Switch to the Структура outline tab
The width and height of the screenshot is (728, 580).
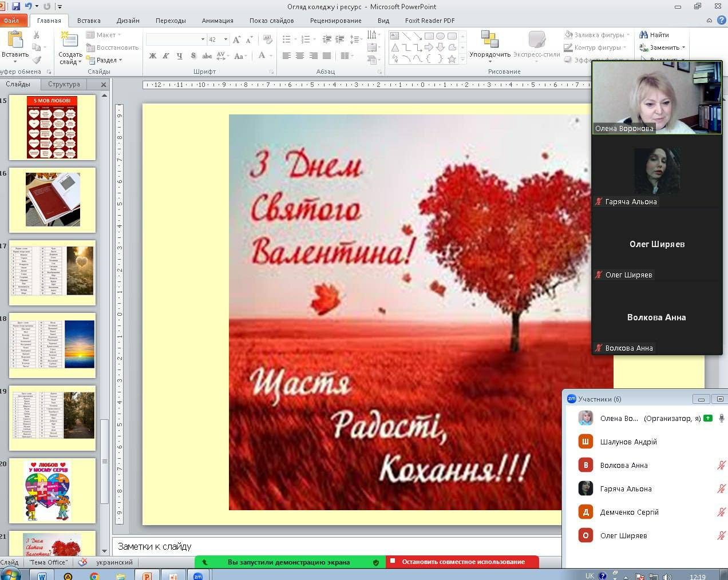[x=64, y=84]
